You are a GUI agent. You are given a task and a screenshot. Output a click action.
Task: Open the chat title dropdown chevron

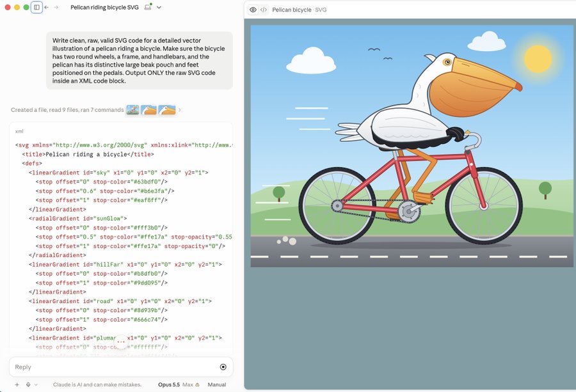tap(159, 7)
